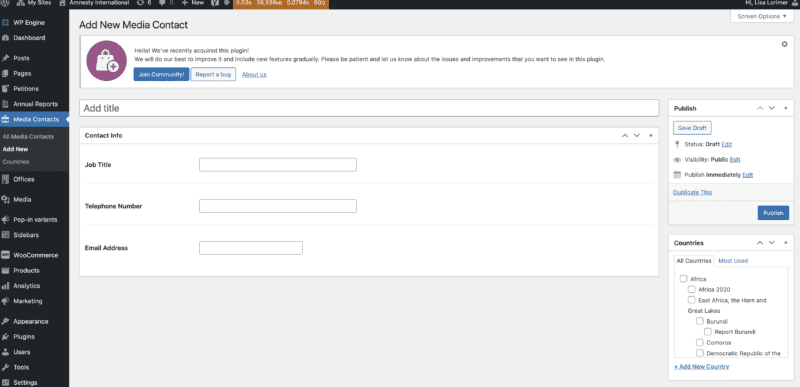Collapse the Contact Info panel
This screenshot has height=387, width=800.
tap(651, 136)
